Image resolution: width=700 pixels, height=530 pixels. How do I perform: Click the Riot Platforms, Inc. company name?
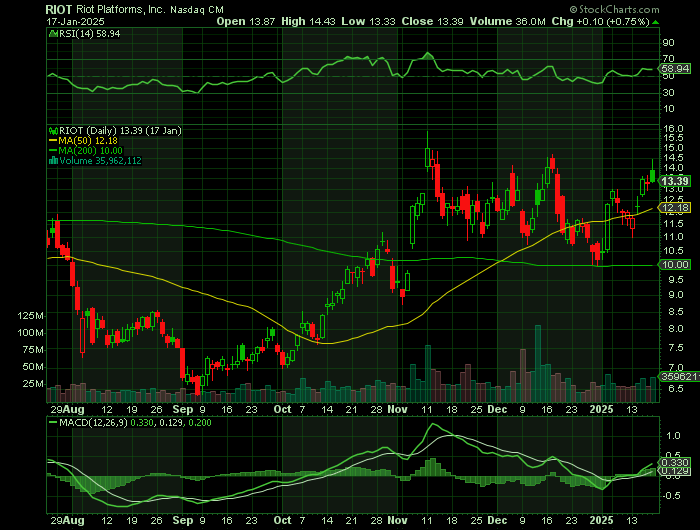coord(119,9)
